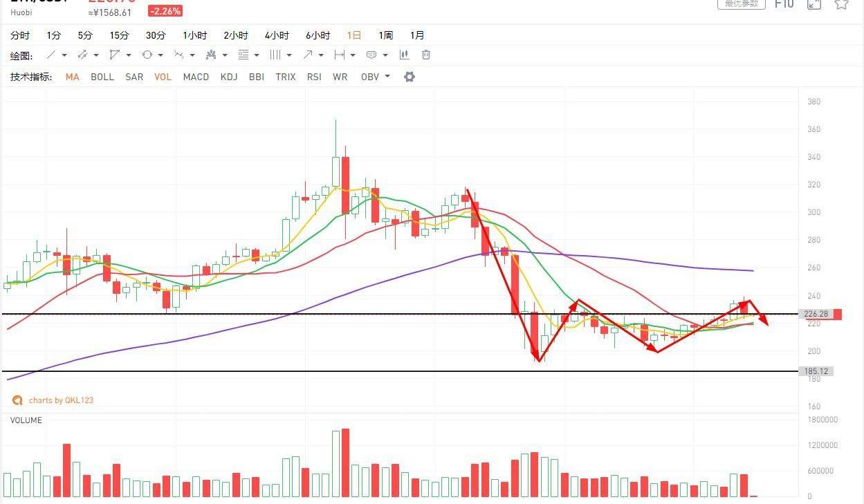Open dropdown beside the triangle polygon tool

pyautogui.click(x=128, y=55)
